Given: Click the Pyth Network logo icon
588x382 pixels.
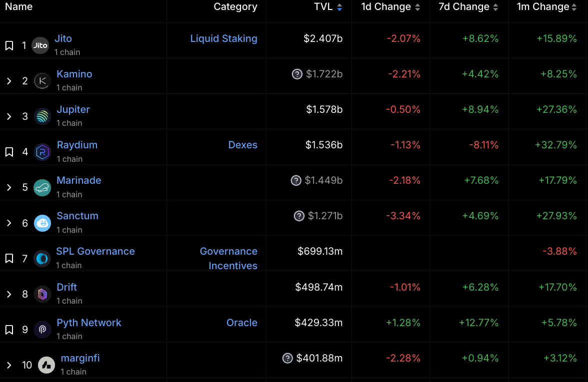Looking at the screenshot, I should 42,330.
